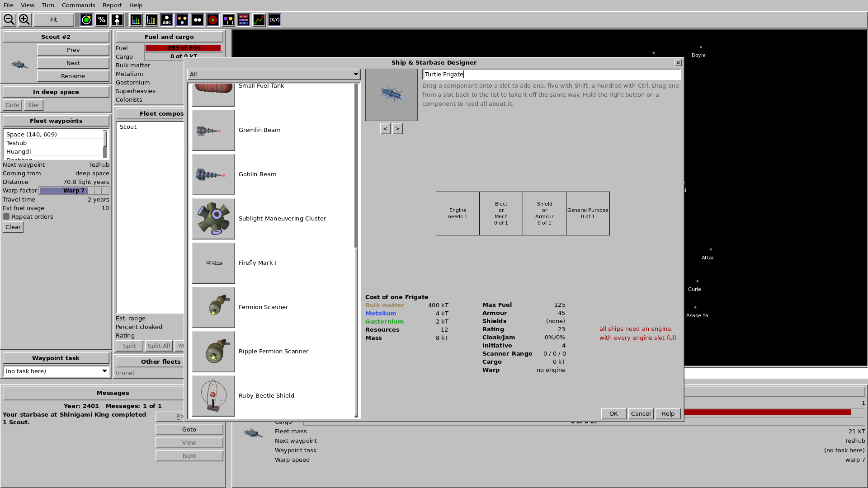Click the Turtle Frigate name field

click(x=552, y=75)
